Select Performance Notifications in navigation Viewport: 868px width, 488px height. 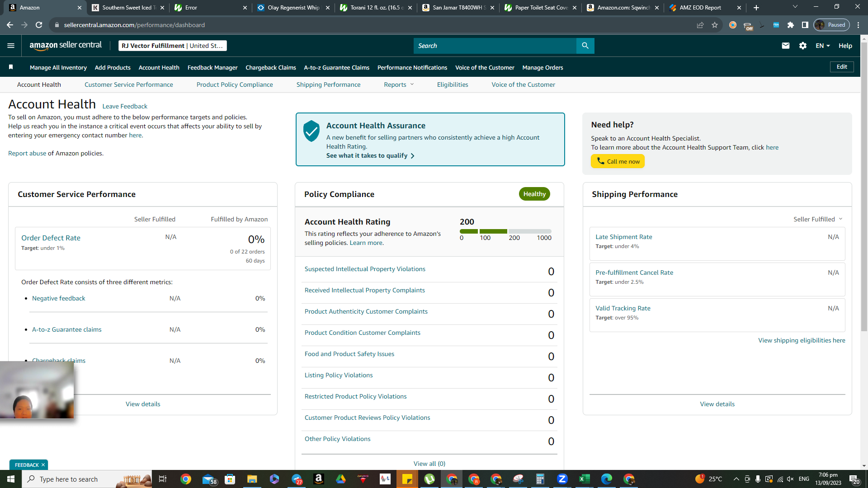click(412, 67)
